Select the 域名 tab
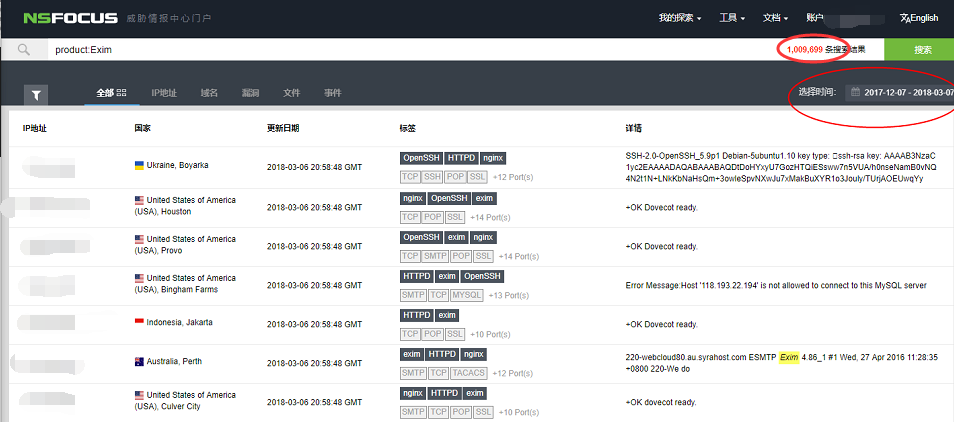Screen dimensions: 954x422 pyautogui.click(x=209, y=93)
